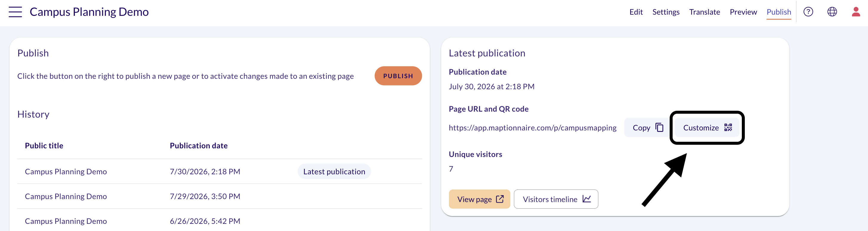Click the Public title column header

(44, 145)
